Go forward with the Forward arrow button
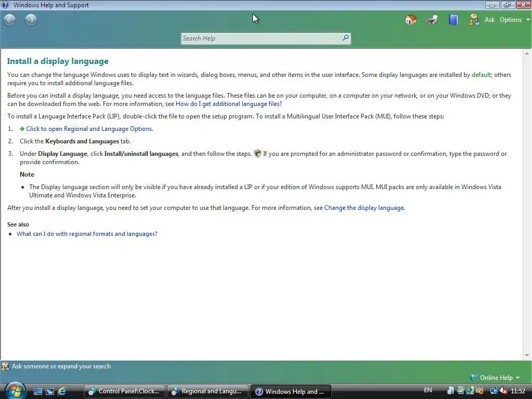 tap(31, 20)
